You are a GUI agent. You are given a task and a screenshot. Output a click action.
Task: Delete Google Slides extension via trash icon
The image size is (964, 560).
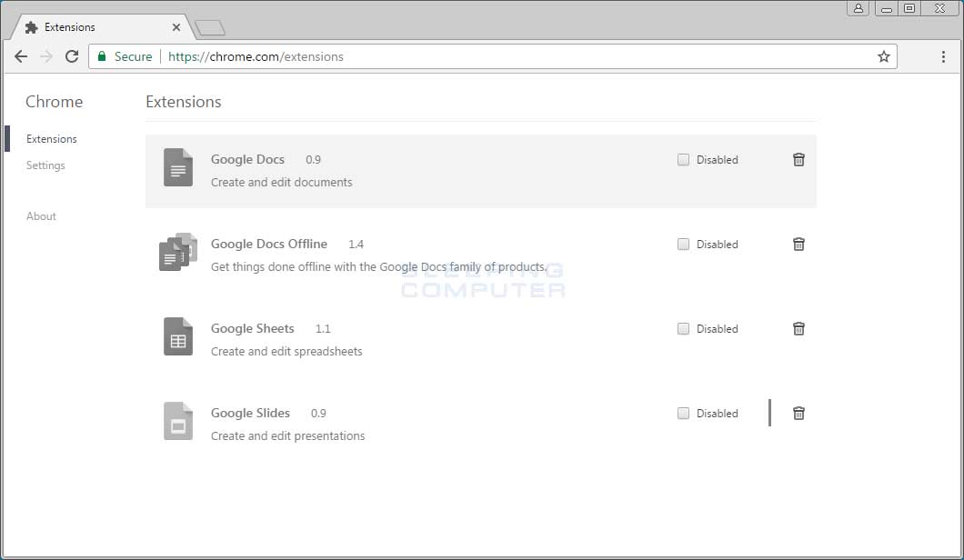click(798, 413)
